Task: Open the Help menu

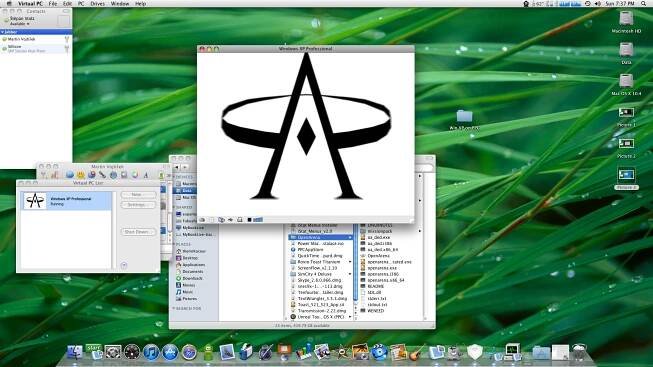Action: tap(140, 3)
